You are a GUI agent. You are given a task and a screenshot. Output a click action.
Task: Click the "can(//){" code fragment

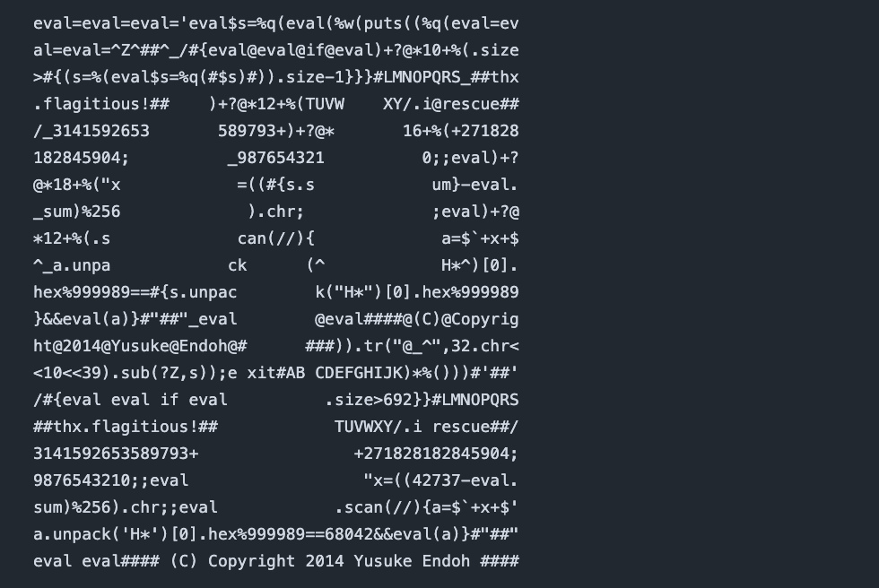[x=276, y=238]
